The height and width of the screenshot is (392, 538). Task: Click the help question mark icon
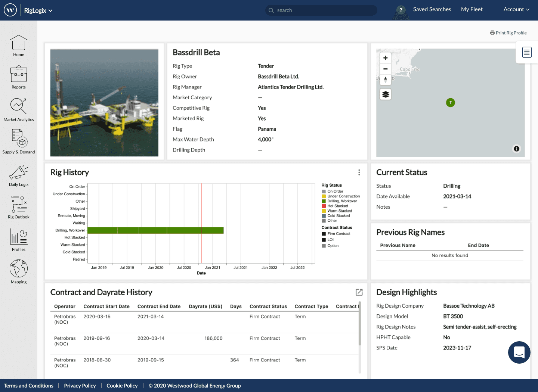pyautogui.click(x=401, y=10)
